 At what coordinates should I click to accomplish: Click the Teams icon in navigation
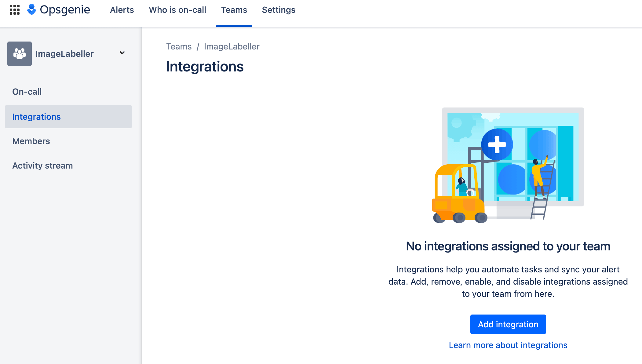coord(234,10)
